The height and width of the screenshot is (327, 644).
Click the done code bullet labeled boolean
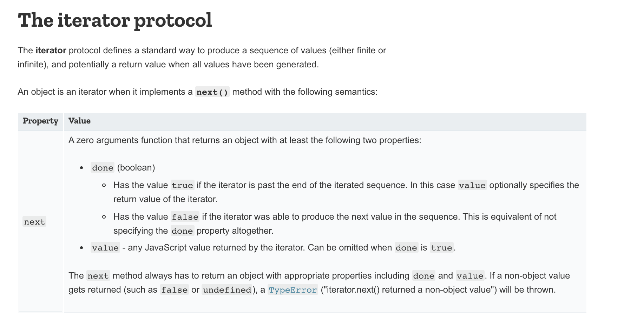coord(103,168)
